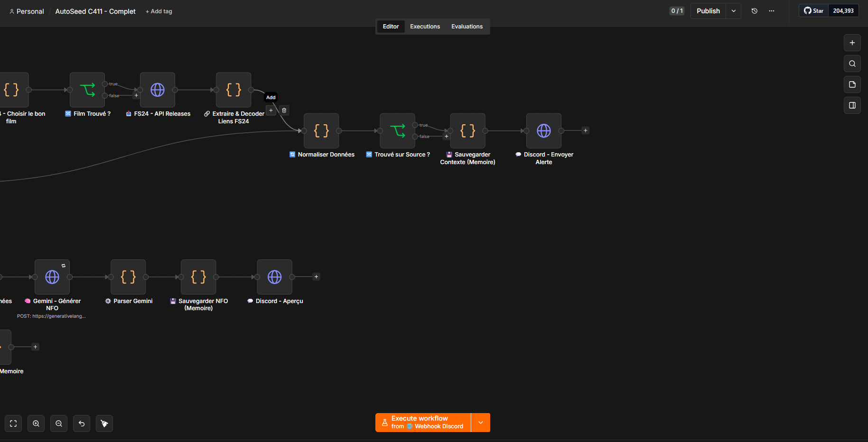Image resolution: width=868 pixels, height=442 pixels.
Task: Add node after Discord - Aperçu output
Action: (x=316, y=277)
